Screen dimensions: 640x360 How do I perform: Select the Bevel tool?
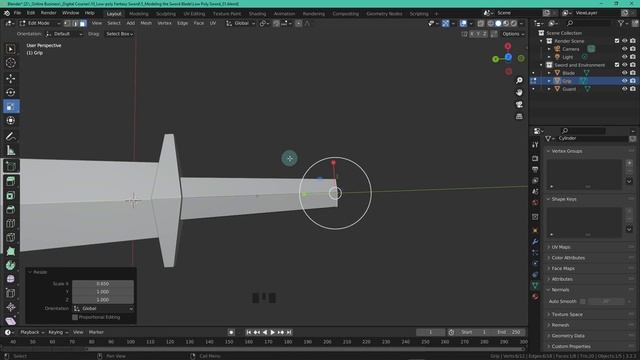11,209
